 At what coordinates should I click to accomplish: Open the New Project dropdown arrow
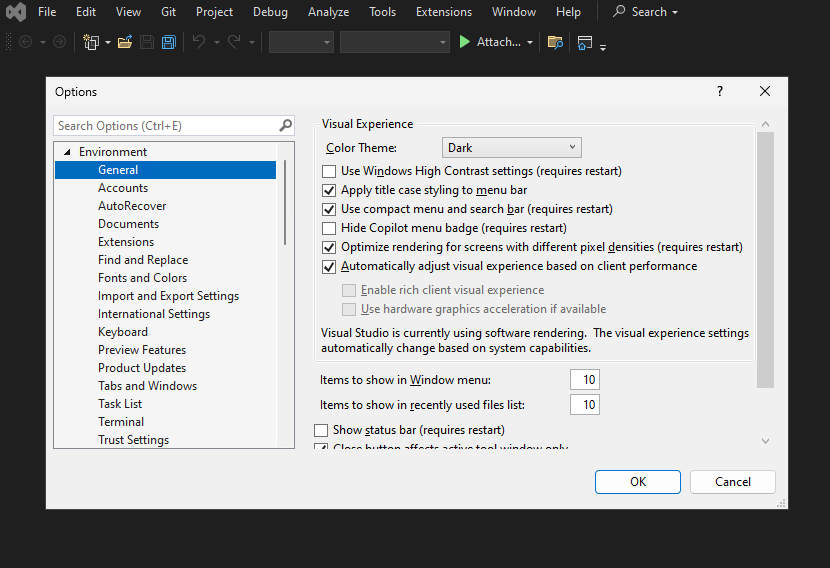107,42
